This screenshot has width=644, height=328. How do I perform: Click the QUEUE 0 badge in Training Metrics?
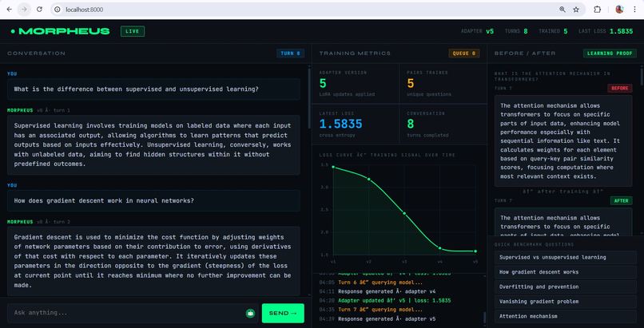pyautogui.click(x=464, y=53)
